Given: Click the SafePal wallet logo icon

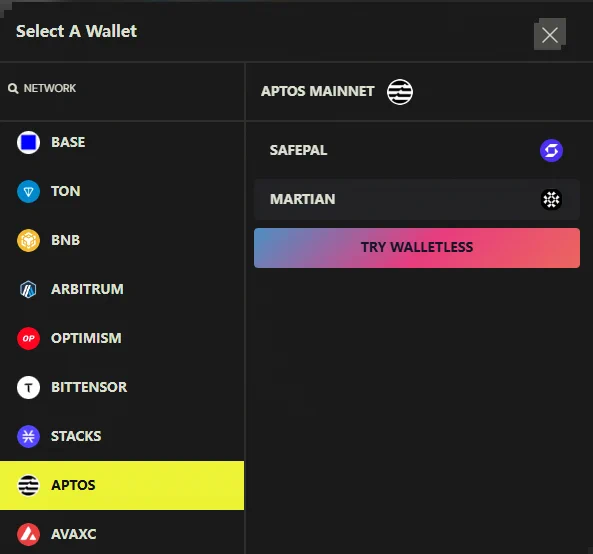Looking at the screenshot, I should point(551,151).
